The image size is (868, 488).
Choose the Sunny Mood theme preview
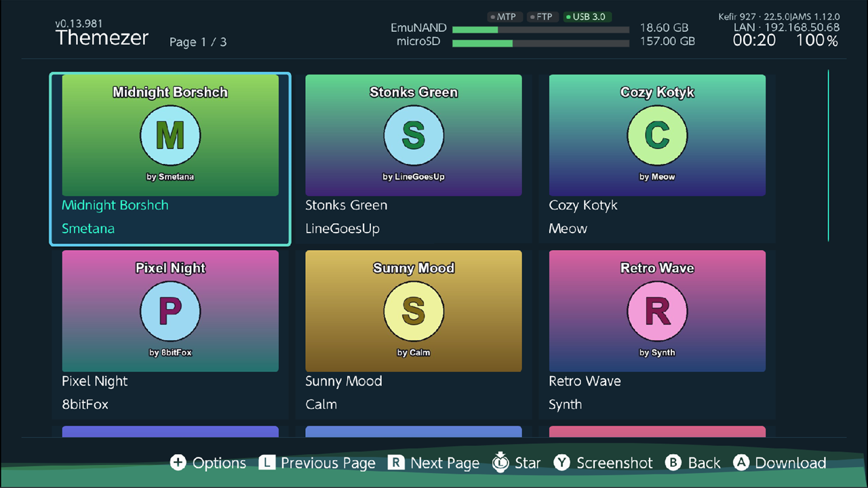(414, 311)
